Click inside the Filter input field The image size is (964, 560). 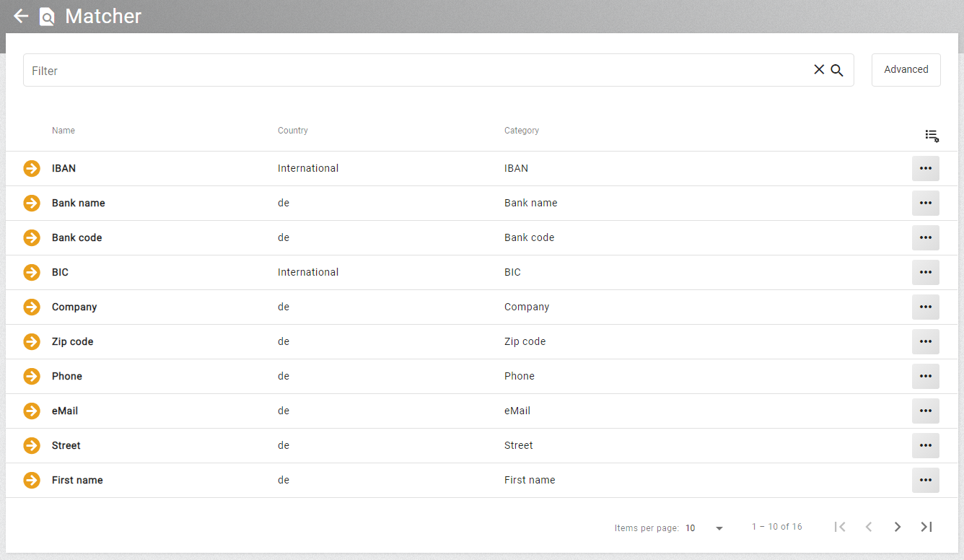[289, 70]
